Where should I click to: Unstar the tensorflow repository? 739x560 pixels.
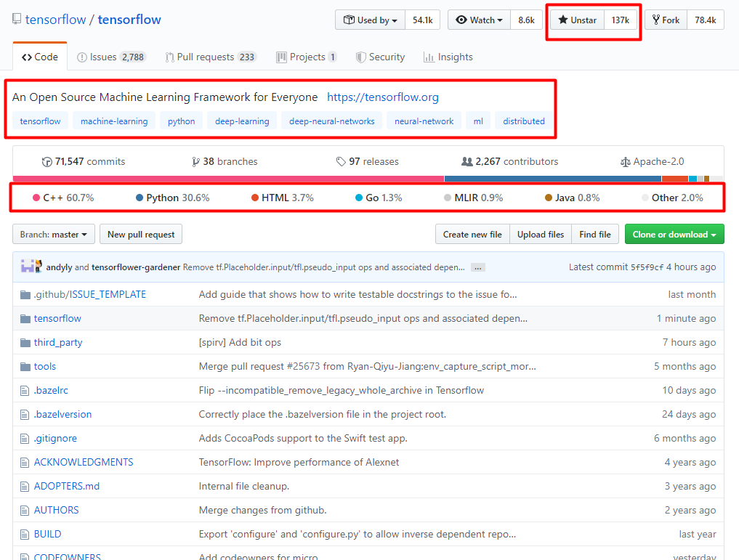(578, 20)
